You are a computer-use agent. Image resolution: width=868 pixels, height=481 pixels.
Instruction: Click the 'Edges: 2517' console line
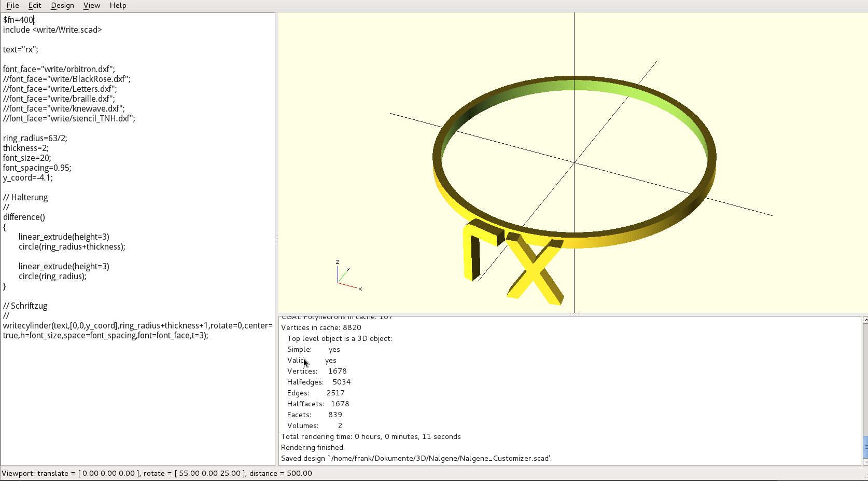(316, 393)
